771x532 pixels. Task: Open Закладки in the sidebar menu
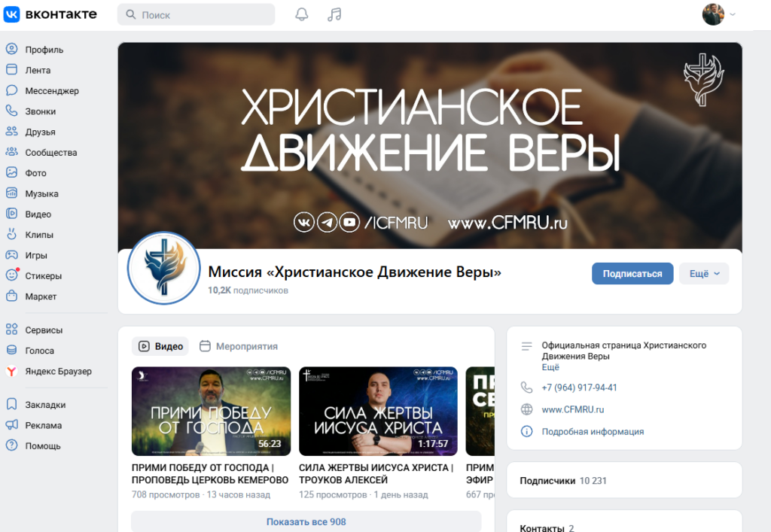click(45, 405)
